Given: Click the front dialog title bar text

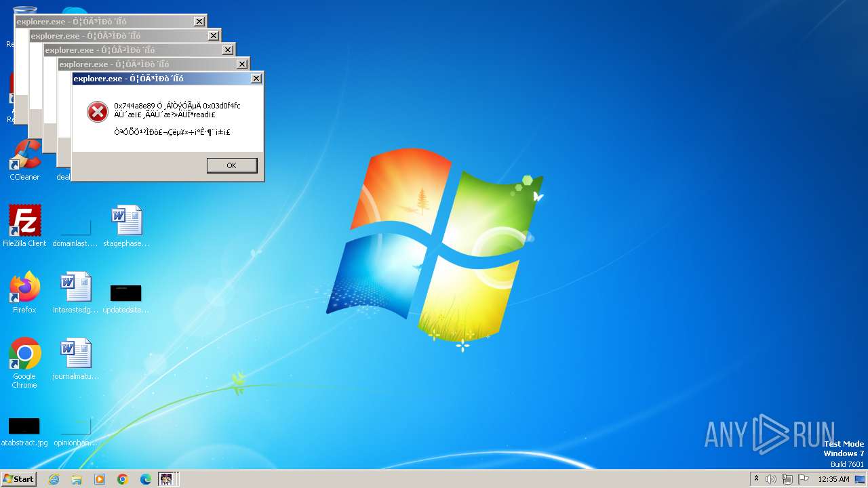Looking at the screenshot, I should click(128, 79).
